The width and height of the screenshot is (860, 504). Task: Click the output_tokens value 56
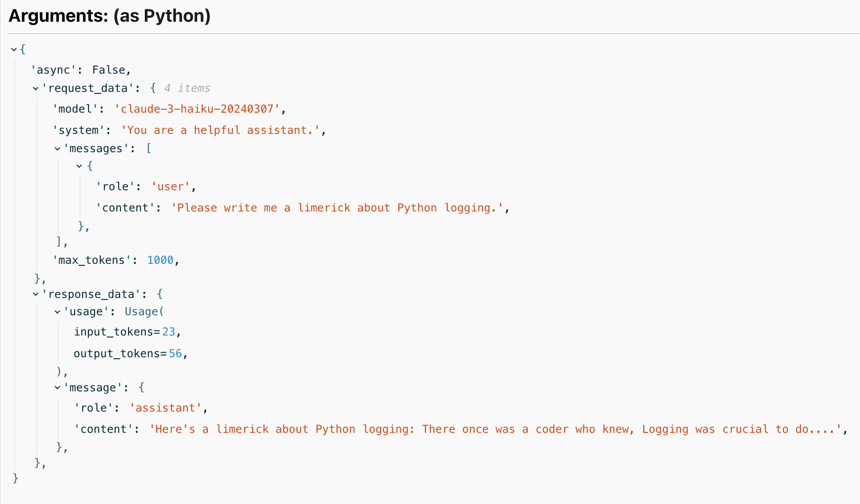click(175, 354)
